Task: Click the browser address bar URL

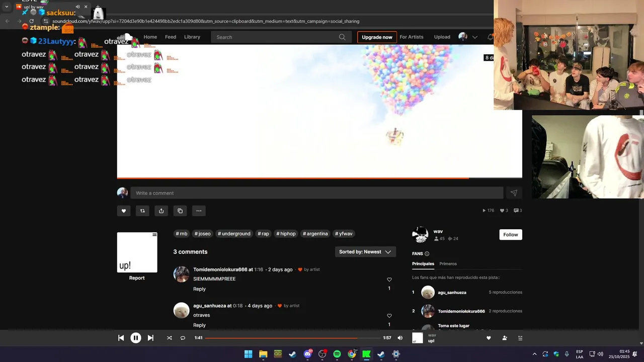Action: 206,22
